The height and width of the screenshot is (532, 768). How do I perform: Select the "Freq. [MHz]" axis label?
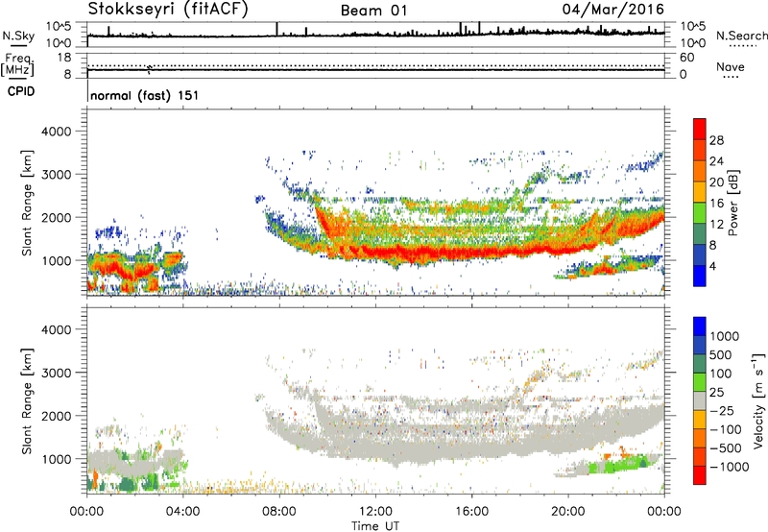[17, 64]
